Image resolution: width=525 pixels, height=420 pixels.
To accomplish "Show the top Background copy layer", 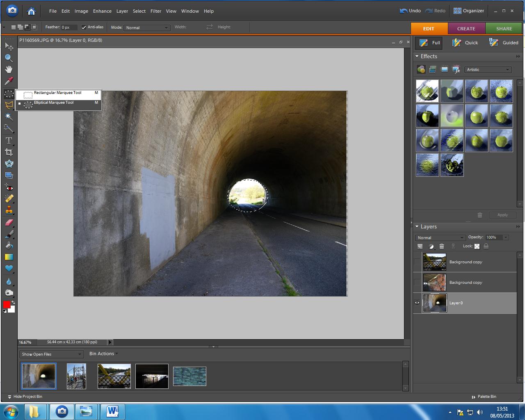I will click(417, 262).
